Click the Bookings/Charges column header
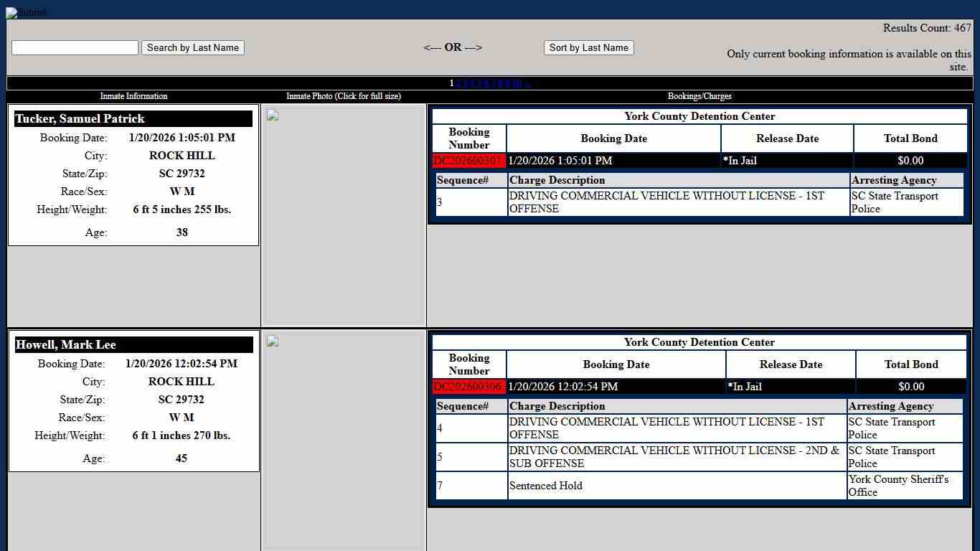The width and height of the screenshot is (980, 551). (x=699, y=95)
